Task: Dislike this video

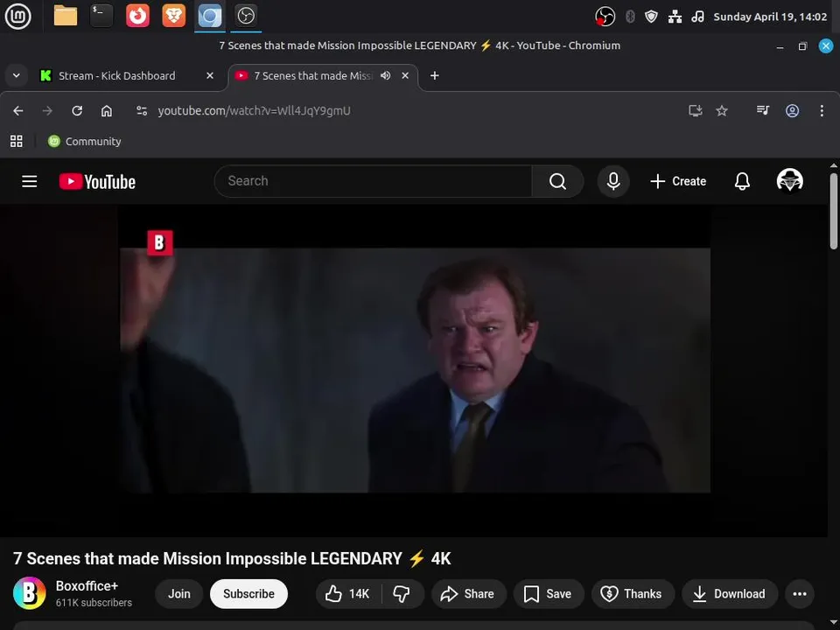Action: pos(402,593)
